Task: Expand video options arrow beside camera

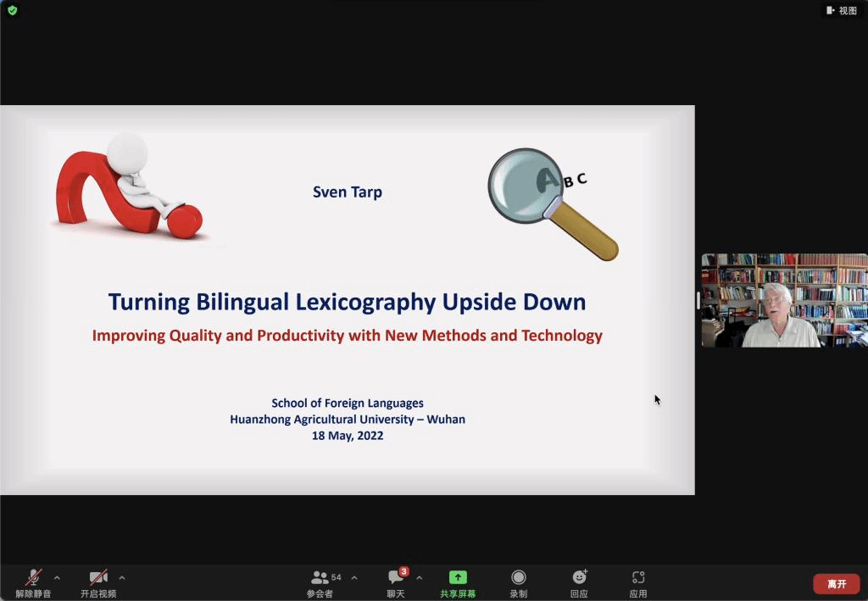Action: 122,578
